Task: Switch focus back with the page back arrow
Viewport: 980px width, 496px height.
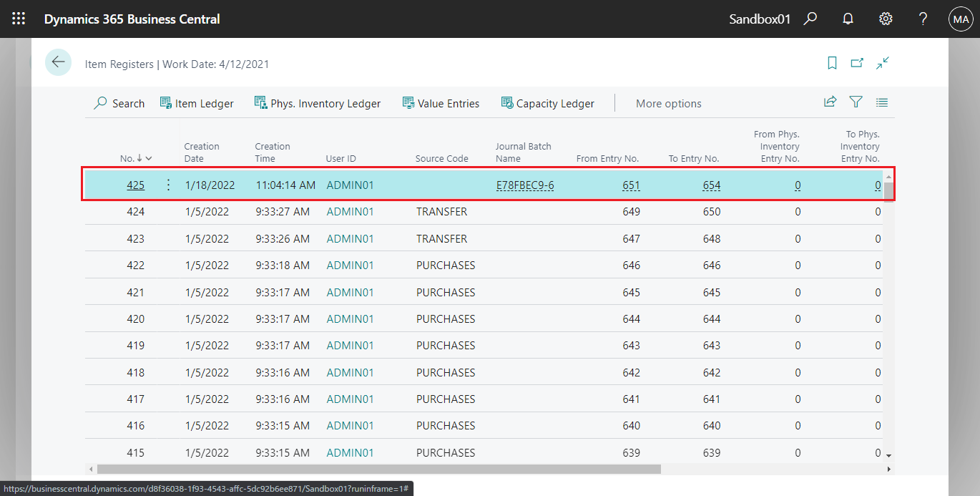Action: point(58,62)
